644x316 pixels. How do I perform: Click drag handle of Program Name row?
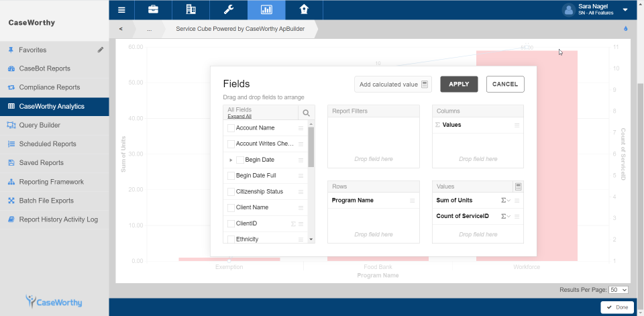click(x=413, y=201)
